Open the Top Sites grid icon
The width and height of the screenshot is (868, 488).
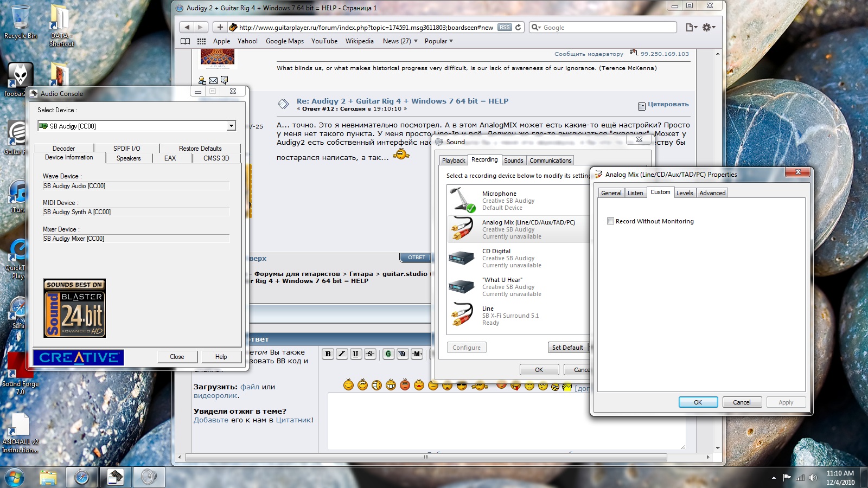[x=201, y=41]
